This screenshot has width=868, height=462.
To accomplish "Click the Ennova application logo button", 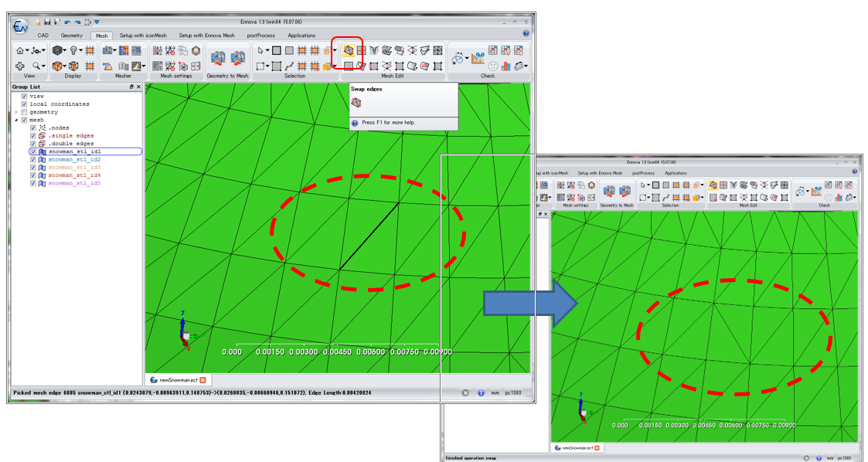I will pos(21,25).
